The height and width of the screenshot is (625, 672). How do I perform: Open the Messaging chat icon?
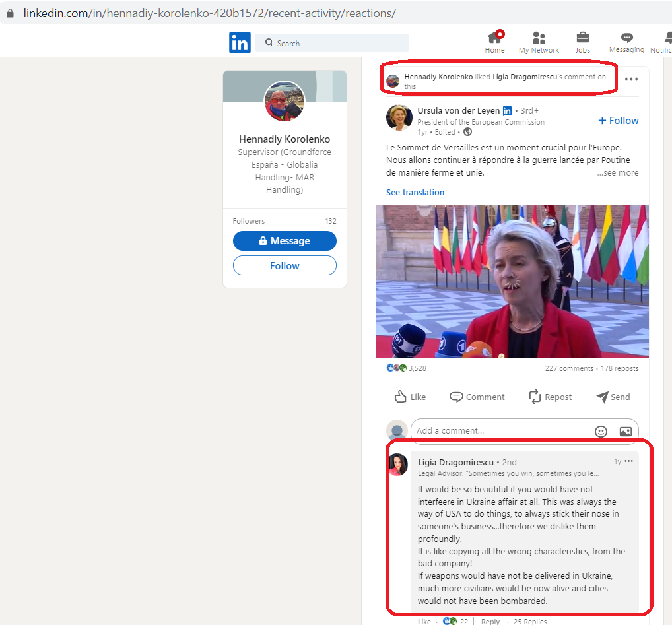pos(626,42)
